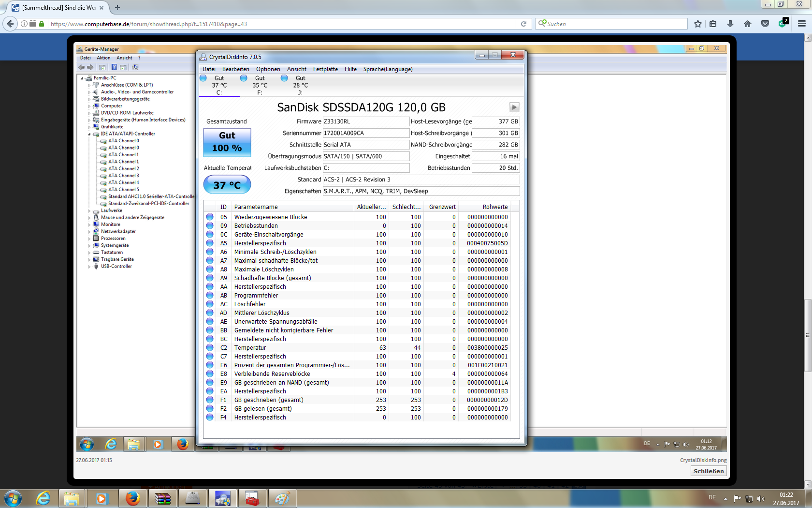Expand the USB-Controller tree node
The width and height of the screenshot is (812, 508).
(x=89, y=267)
